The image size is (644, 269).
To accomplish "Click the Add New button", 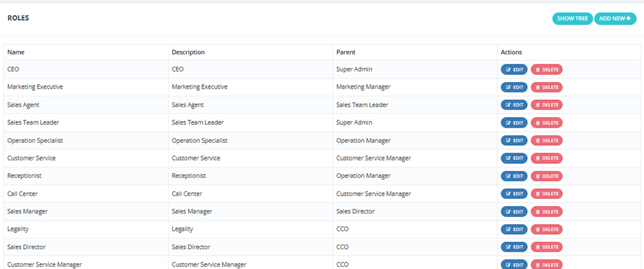I will pos(615,19).
